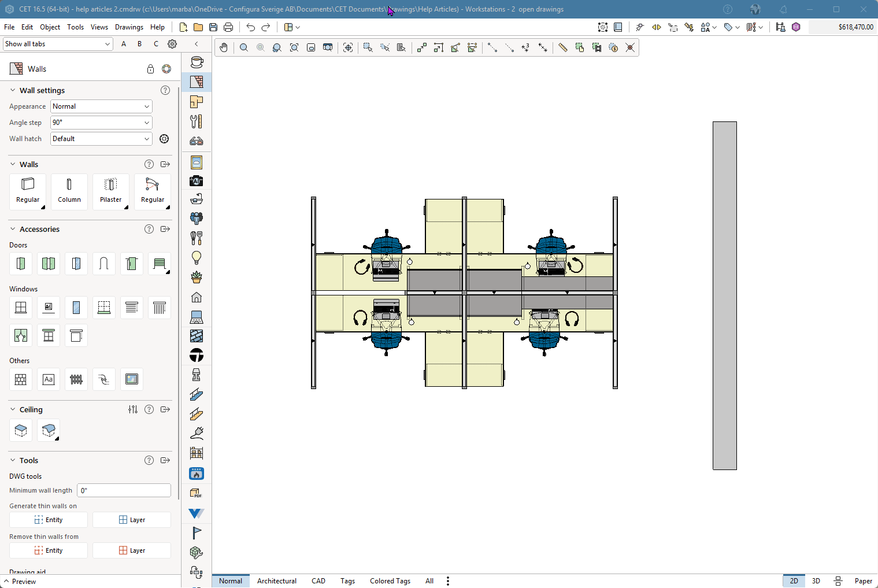
Task: Collapse the Accessories section
Action: (13, 229)
